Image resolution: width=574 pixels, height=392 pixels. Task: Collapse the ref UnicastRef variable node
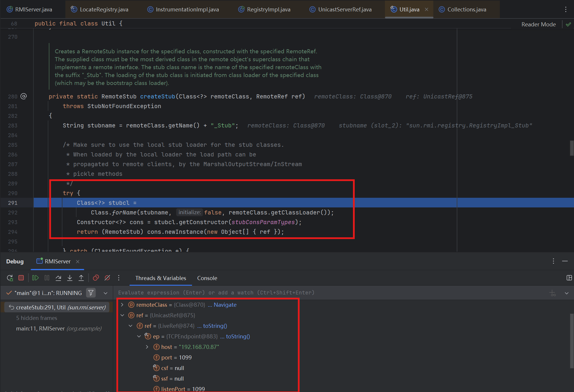(x=122, y=315)
